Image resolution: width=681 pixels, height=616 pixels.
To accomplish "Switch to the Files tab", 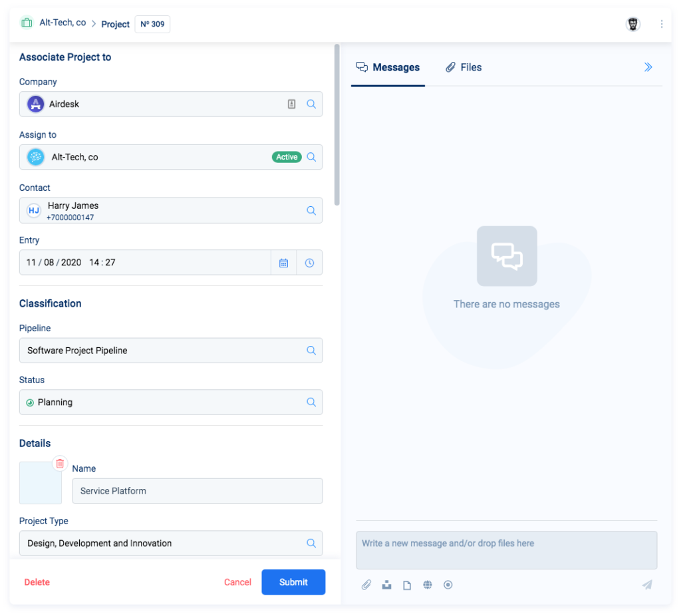I will pos(464,67).
